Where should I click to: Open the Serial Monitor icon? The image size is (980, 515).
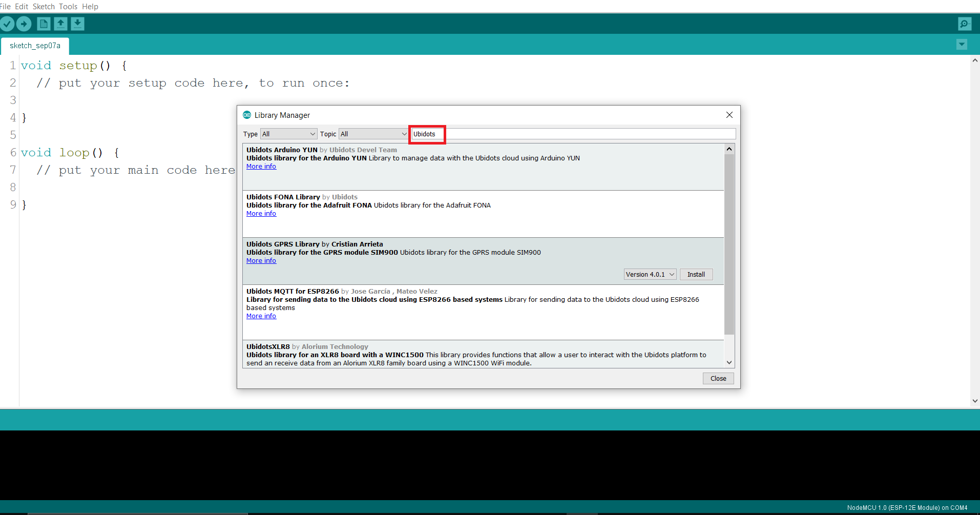point(965,24)
